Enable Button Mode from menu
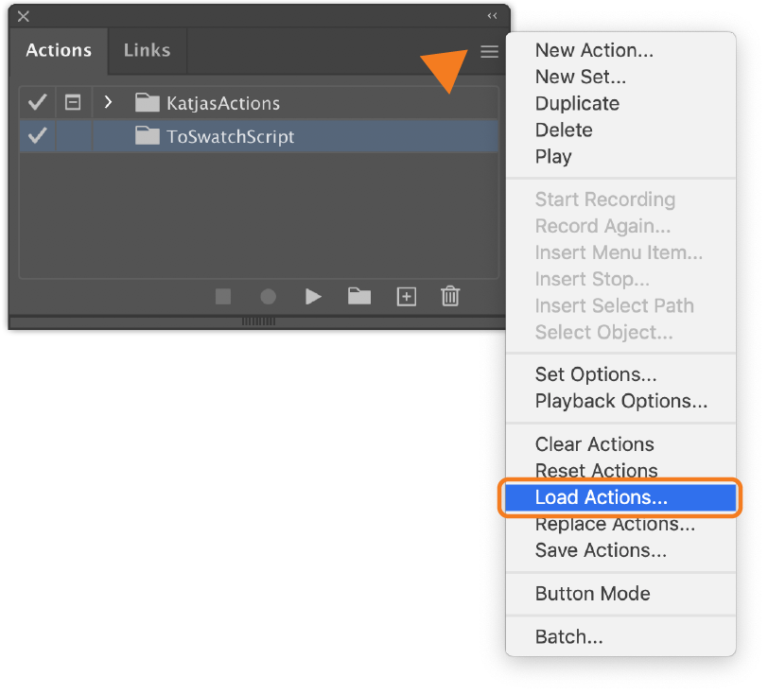The height and width of the screenshot is (694, 768). click(x=592, y=593)
